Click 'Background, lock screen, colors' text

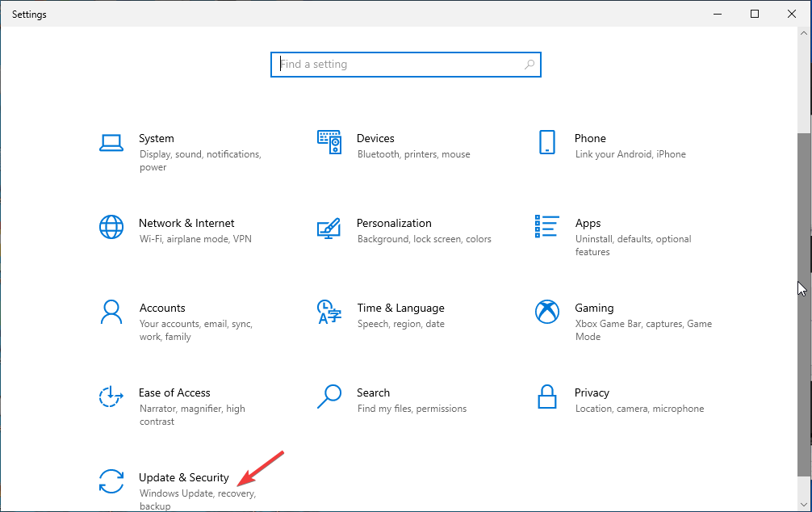pyautogui.click(x=424, y=239)
